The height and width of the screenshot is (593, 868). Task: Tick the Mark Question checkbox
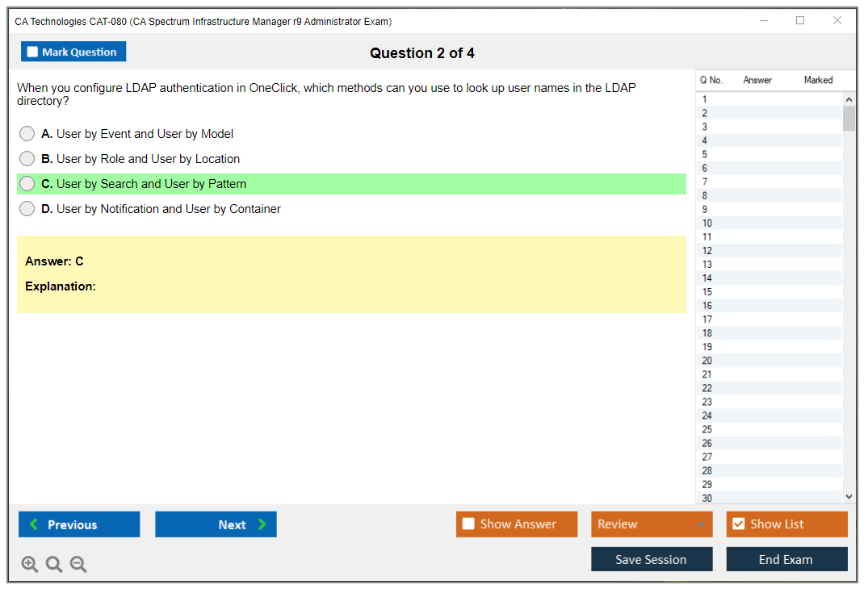32,52
